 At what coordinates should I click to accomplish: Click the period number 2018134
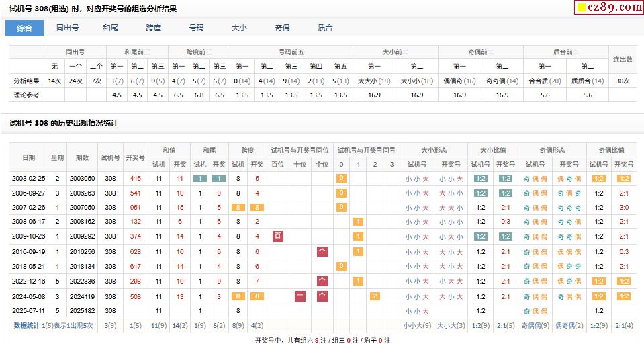[x=82, y=266]
